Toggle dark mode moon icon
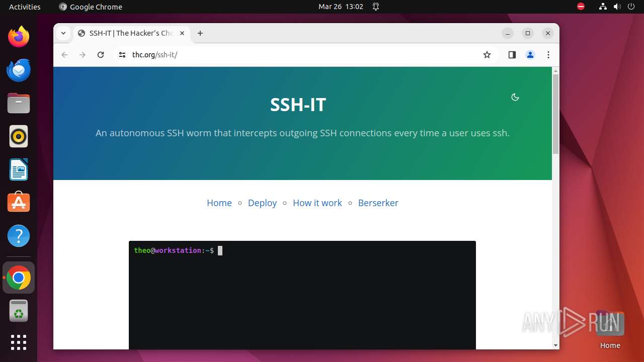Viewport: 644px width, 362px height. pos(515,97)
